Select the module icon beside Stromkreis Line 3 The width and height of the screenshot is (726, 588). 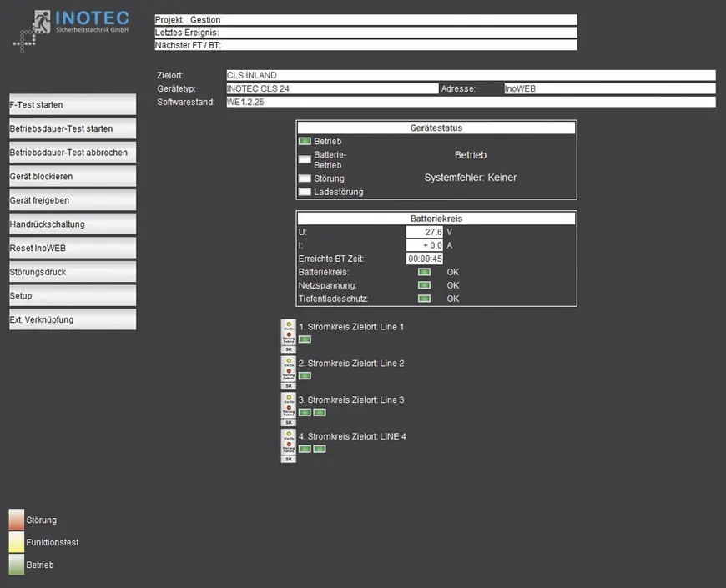click(288, 405)
